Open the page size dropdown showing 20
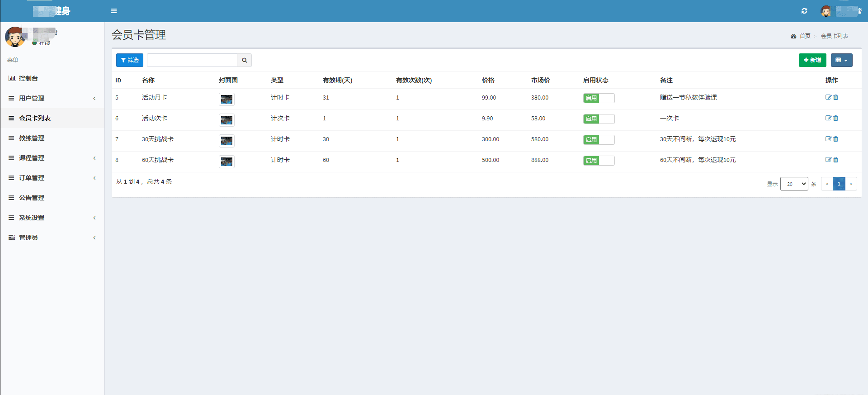The image size is (868, 395). (x=794, y=184)
